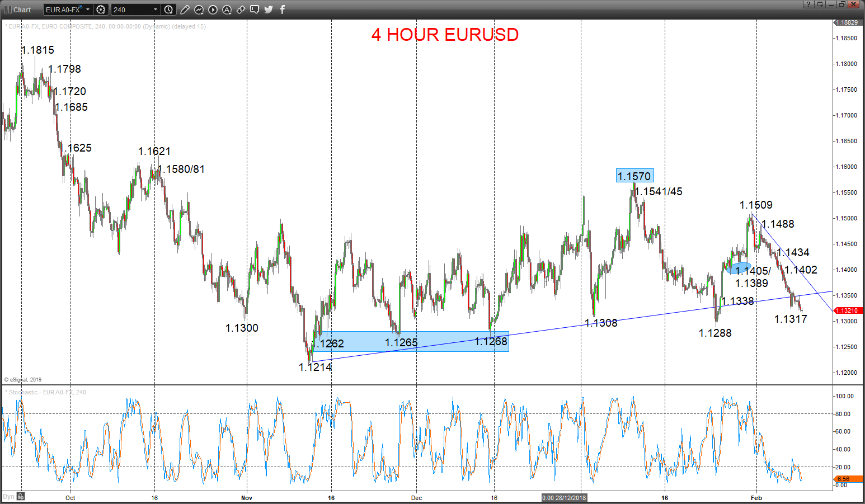Open the window options menu icon
This screenshot has height=504, width=865.
point(820,4)
